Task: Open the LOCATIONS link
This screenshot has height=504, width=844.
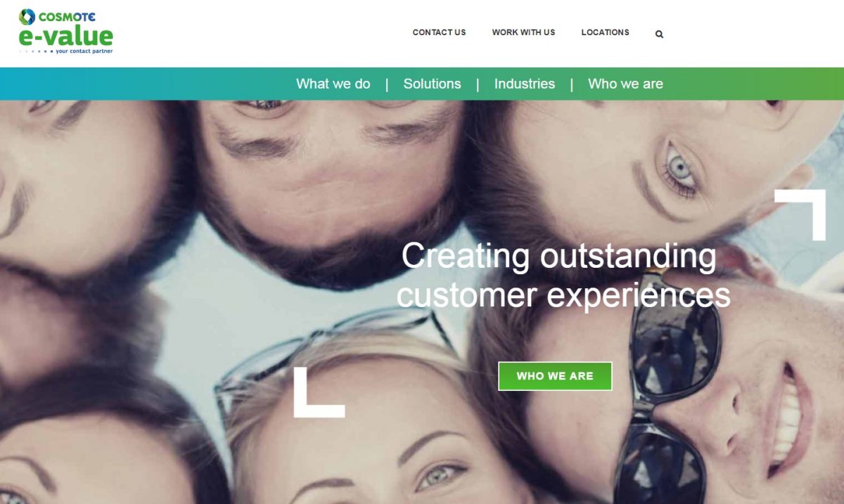Action: pos(605,32)
